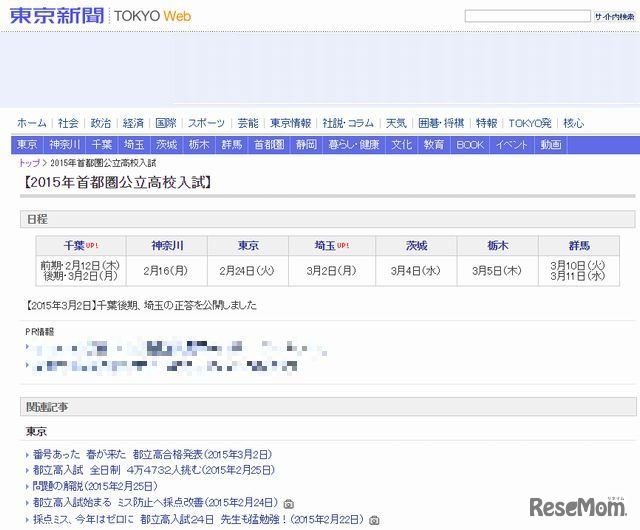Click the サイト内検索 search button
640x530 pixels.
pyautogui.click(x=614, y=16)
